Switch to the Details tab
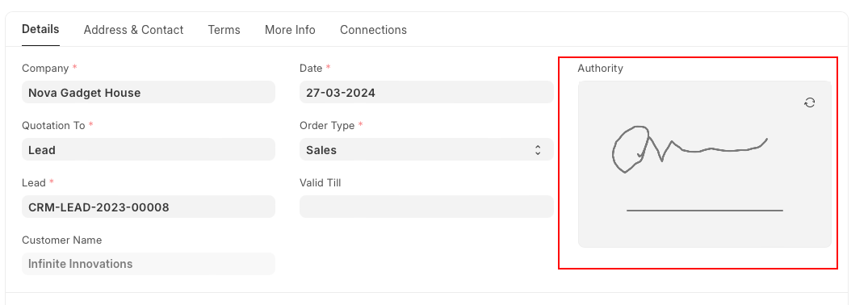 40,29
